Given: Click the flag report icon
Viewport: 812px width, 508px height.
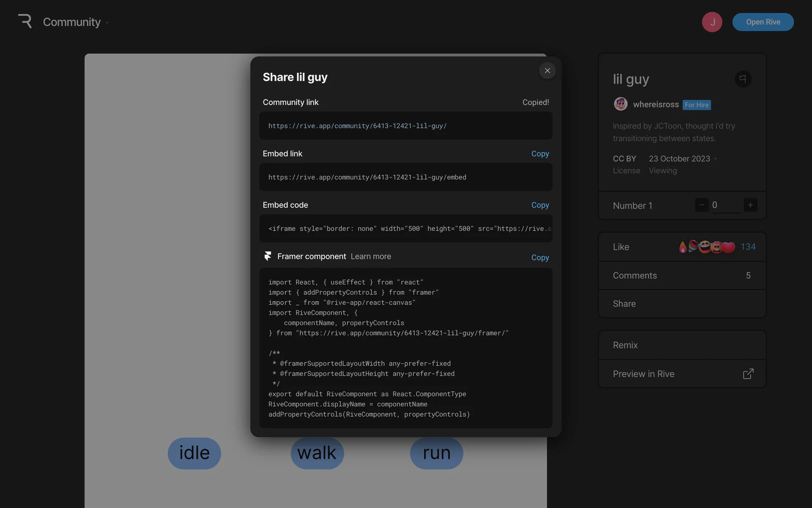Looking at the screenshot, I should tap(743, 79).
